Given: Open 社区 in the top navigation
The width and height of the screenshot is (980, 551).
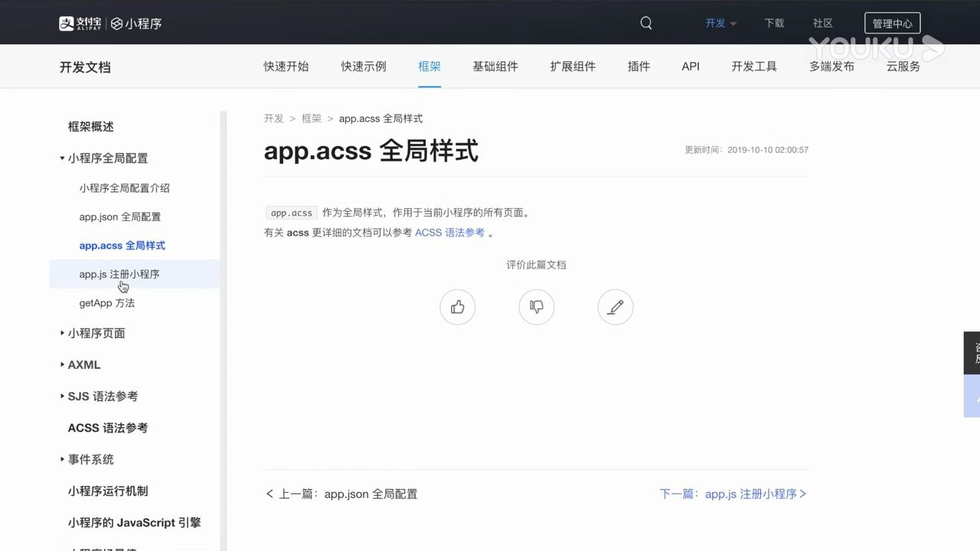Looking at the screenshot, I should [x=823, y=23].
